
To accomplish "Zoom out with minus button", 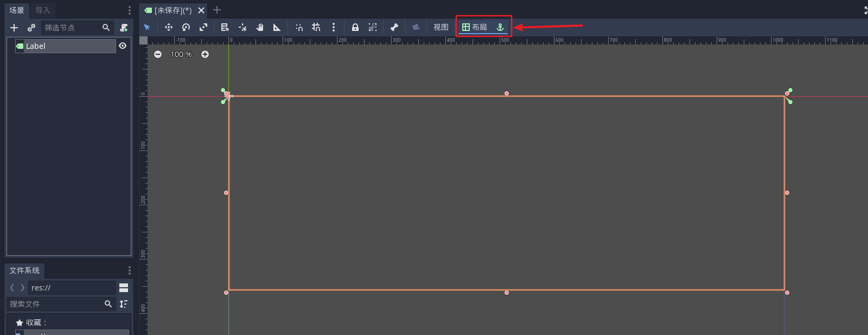I will (158, 54).
